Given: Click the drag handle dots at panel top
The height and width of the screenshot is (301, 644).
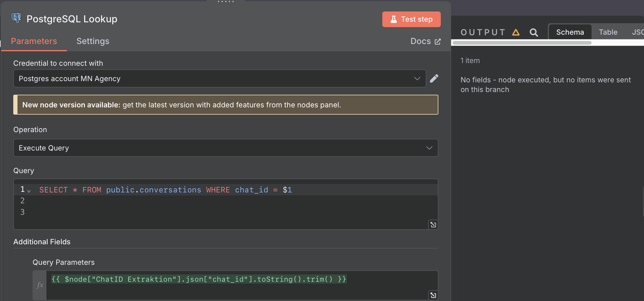Looking at the screenshot, I should pyautogui.click(x=226, y=2).
